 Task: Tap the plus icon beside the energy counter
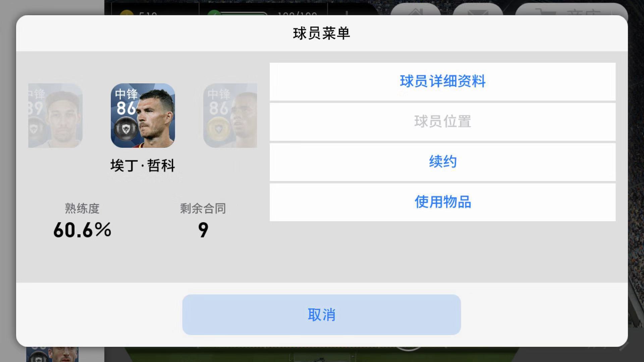(347, 13)
